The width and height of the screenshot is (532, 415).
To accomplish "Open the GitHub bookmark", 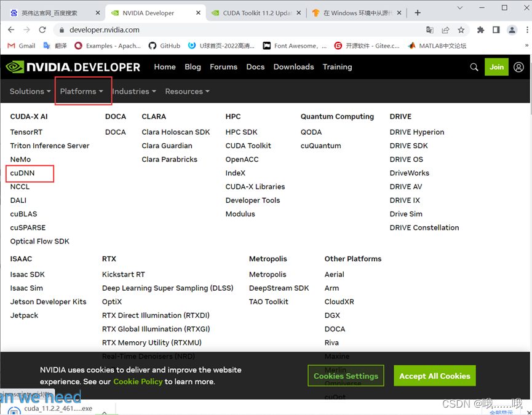I will (165, 45).
